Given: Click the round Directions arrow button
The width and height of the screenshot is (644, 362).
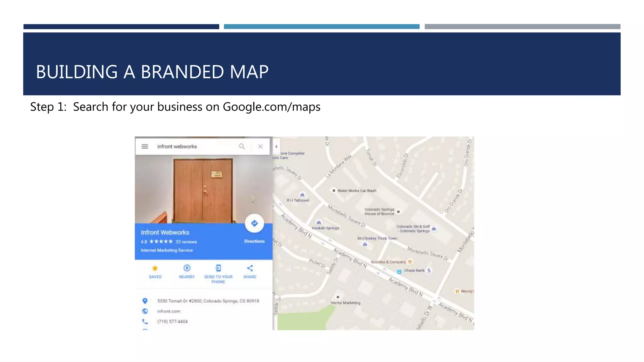Looking at the screenshot, I should 254,223.
